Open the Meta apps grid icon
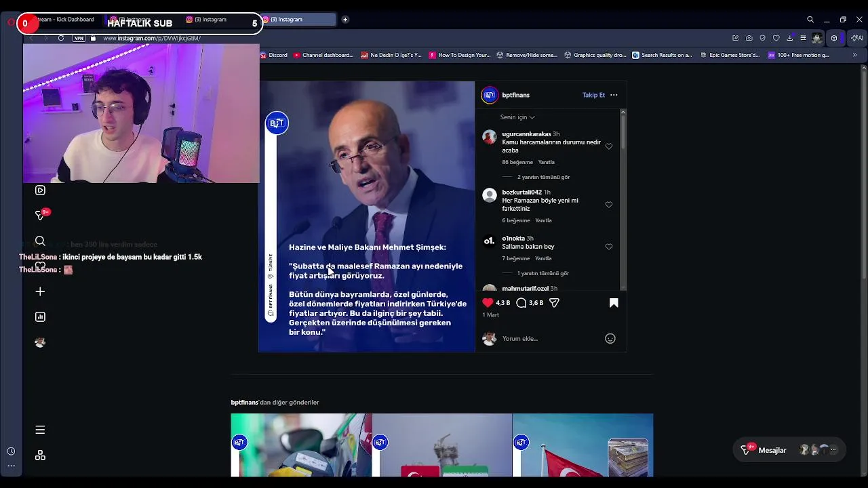The width and height of the screenshot is (868, 488). (x=40, y=455)
